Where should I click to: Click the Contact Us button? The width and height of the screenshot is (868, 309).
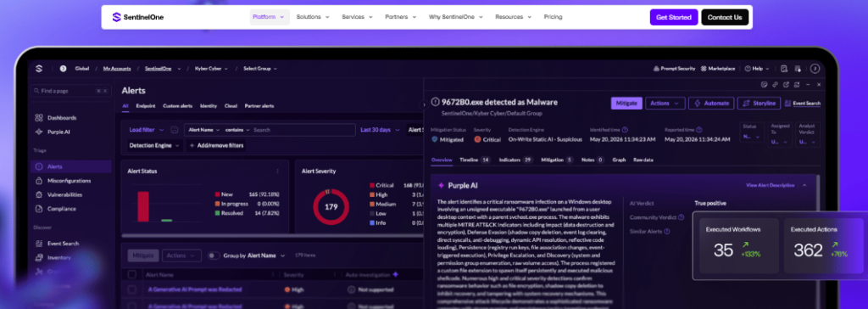click(x=725, y=17)
